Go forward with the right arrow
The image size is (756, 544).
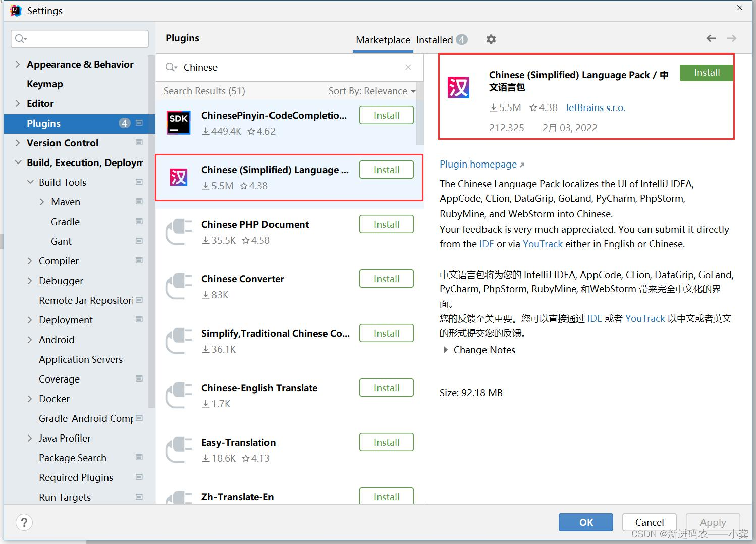[x=731, y=38]
